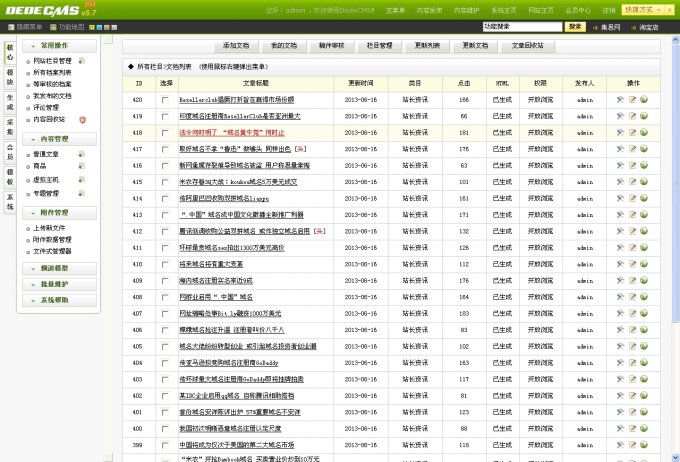The width and height of the screenshot is (680, 462).
Task: Collapse the 附件管理 sidebar section
Action: tap(59, 213)
